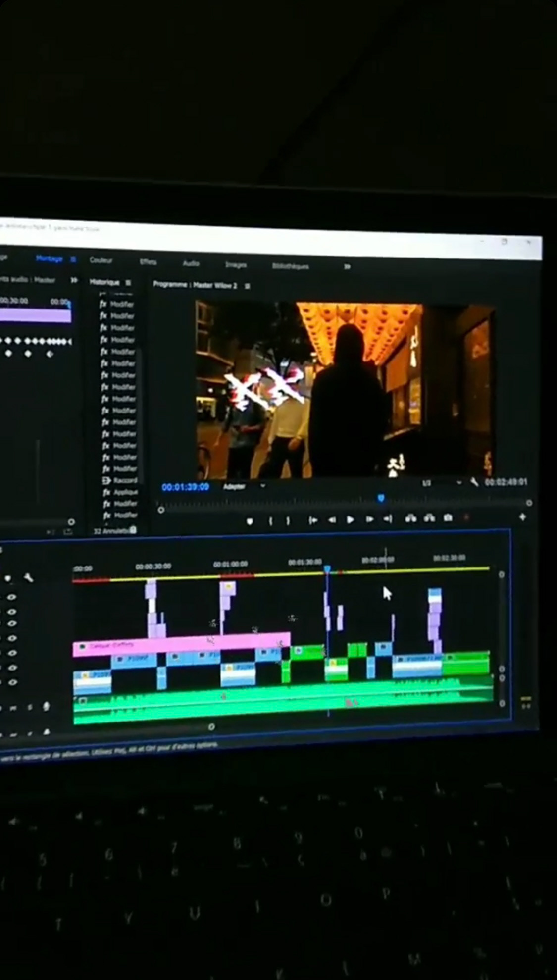
Task: Click the 00:00:30:00 mark on the timeline ruler
Action: (x=153, y=567)
